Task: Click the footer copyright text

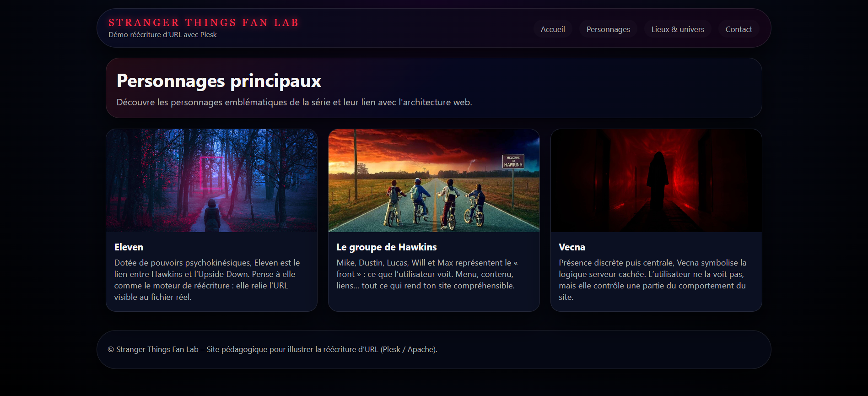Action: [272, 349]
